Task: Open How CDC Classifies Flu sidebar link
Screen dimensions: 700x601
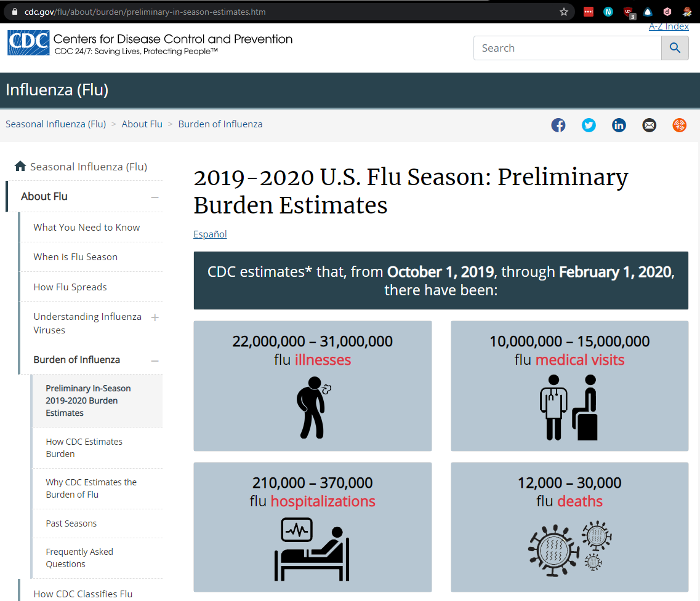Action: click(x=83, y=594)
